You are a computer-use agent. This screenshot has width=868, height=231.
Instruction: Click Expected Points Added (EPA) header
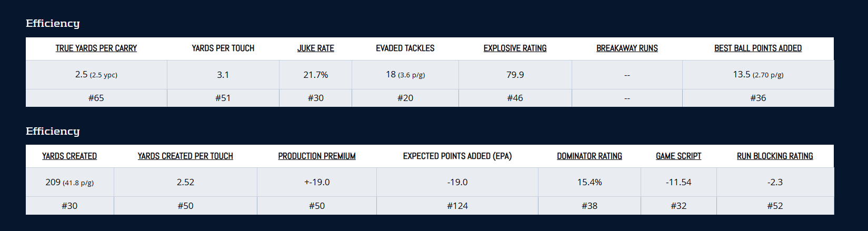(457, 156)
